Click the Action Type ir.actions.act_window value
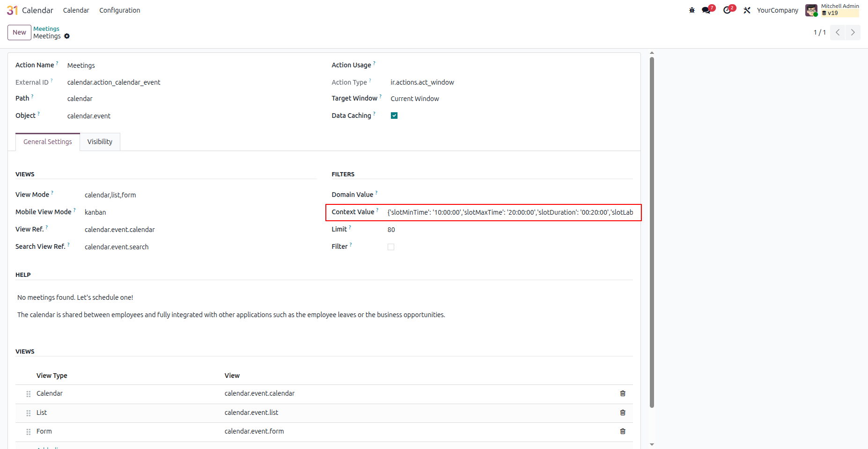The image size is (868, 449). (422, 82)
